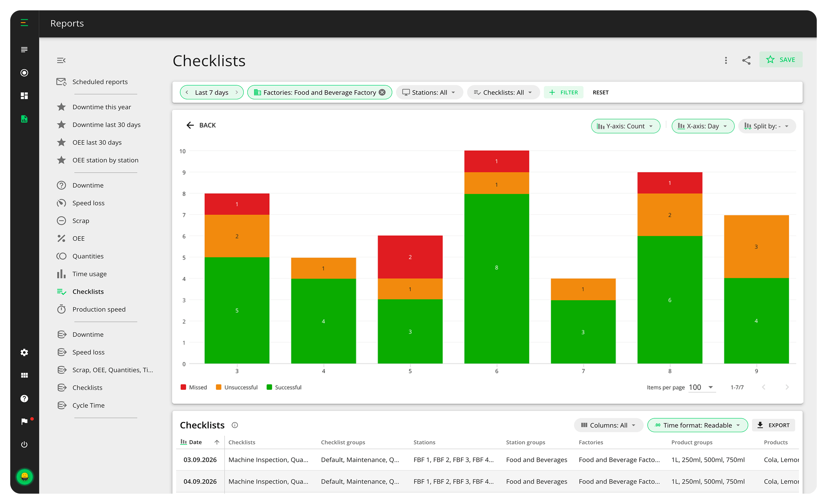Screen dimensions: 827x504
Task: Expand the Stations: All filter
Action: (429, 92)
